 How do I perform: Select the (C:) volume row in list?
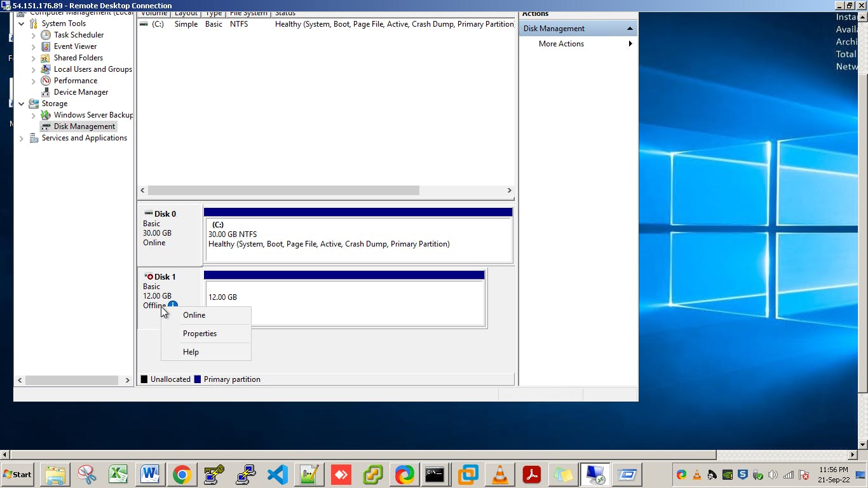click(326, 24)
